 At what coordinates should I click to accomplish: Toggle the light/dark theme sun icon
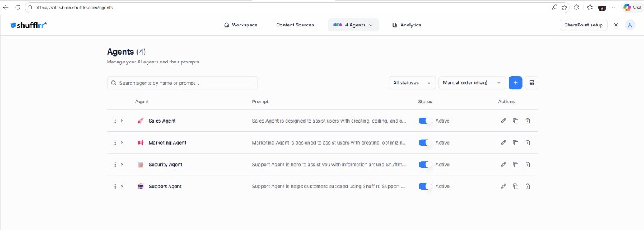[x=616, y=25]
